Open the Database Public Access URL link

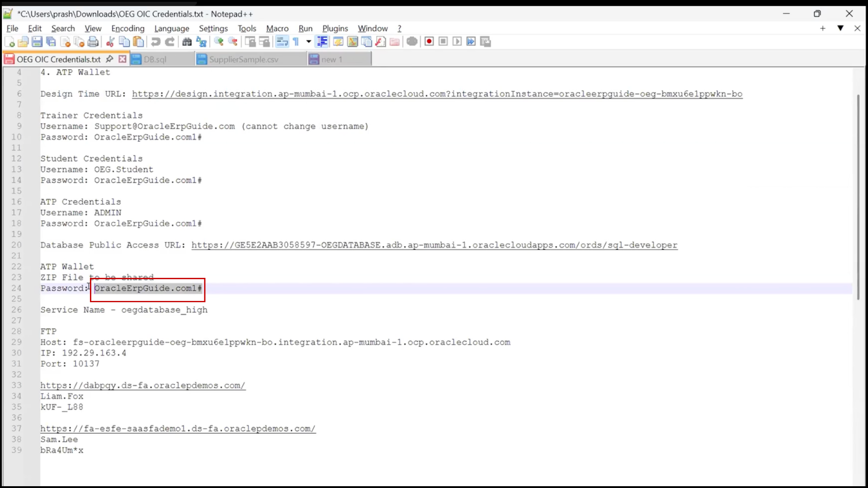(434, 245)
